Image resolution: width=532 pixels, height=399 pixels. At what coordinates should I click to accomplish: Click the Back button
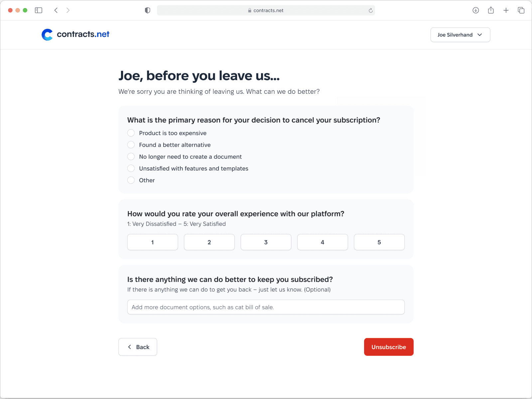click(138, 347)
